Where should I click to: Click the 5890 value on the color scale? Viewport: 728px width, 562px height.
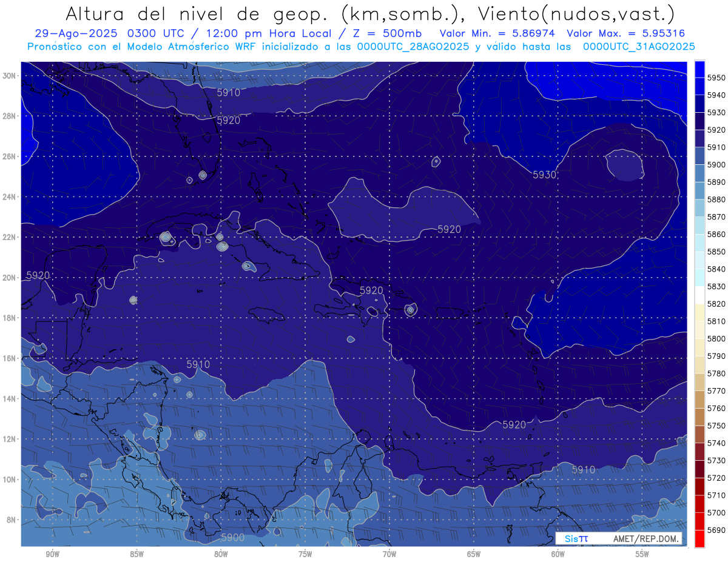pos(716,182)
